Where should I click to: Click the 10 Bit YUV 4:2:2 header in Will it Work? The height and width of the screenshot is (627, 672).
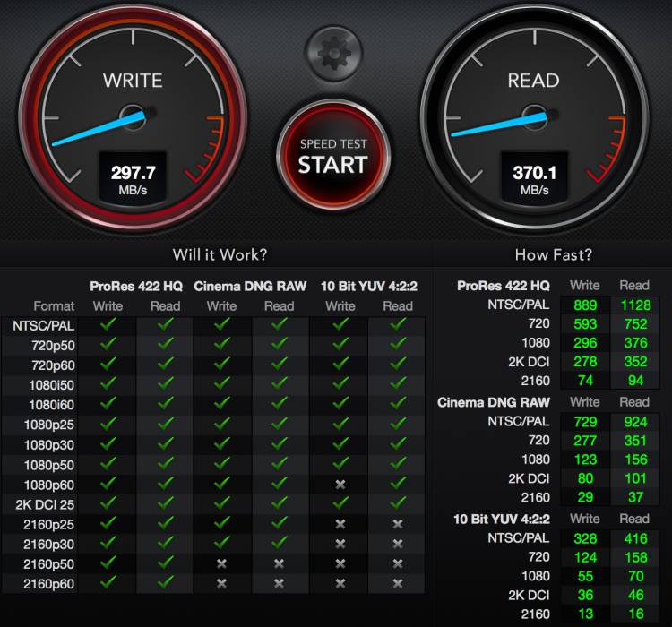tap(369, 286)
